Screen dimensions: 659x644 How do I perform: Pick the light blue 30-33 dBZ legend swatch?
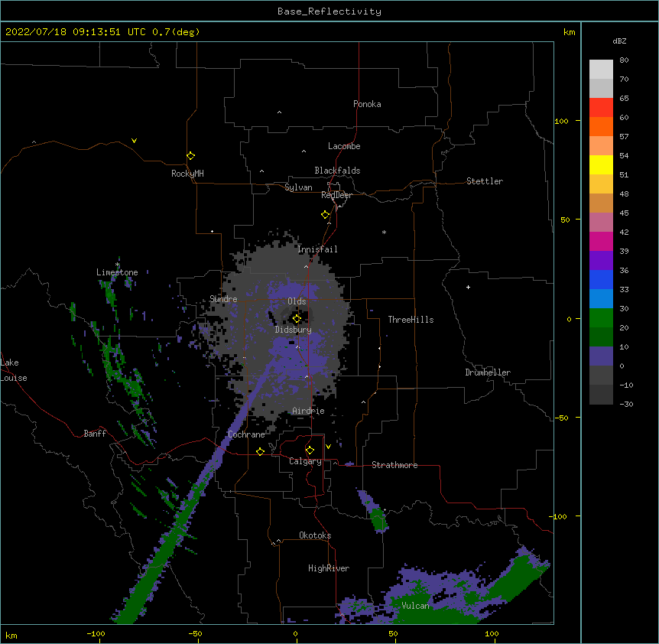click(x=601, y=298)
